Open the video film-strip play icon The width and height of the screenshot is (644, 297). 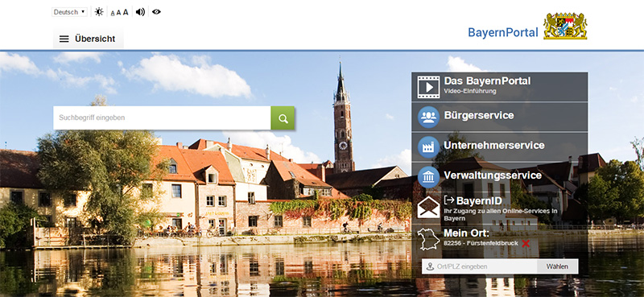coord(428,87)
